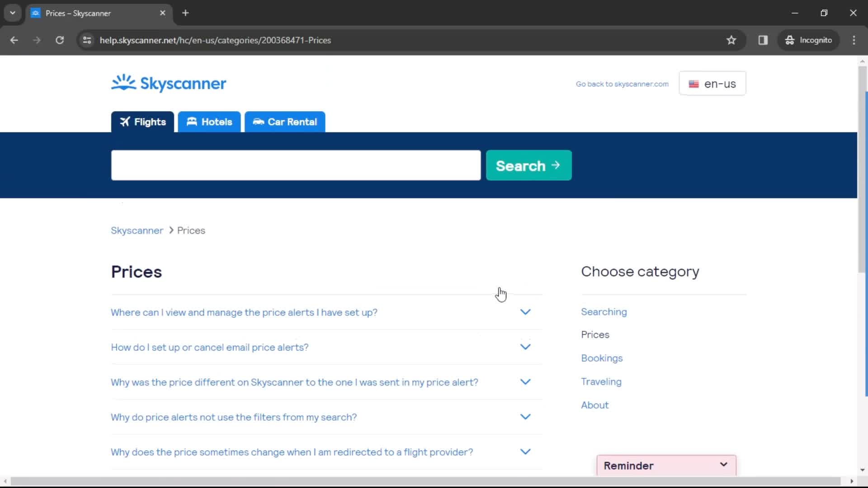
Task: Expand 'view and manage the price alerts' question
Action: 326,312
